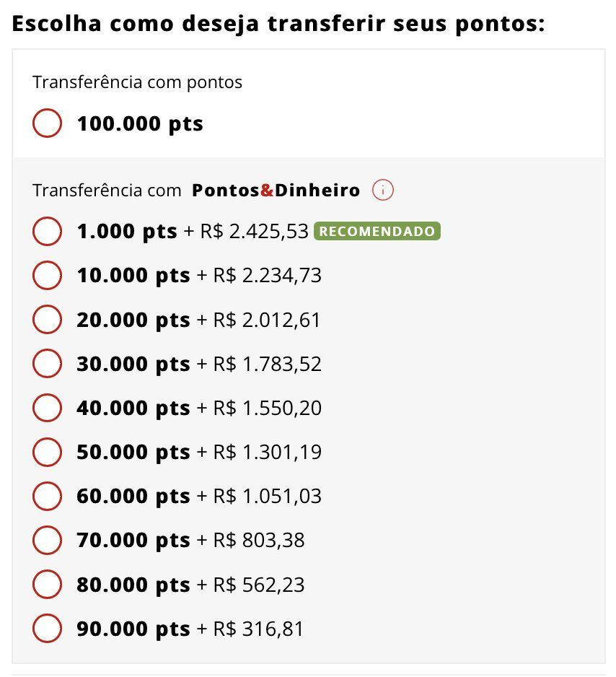Open the Pontos&Dinheiro info icon

click(383, 191)
